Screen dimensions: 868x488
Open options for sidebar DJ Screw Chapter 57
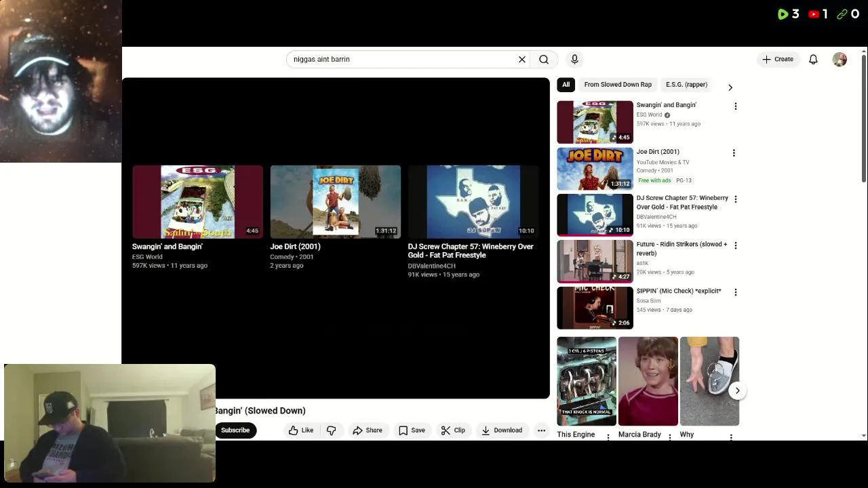tap(735, 199)
